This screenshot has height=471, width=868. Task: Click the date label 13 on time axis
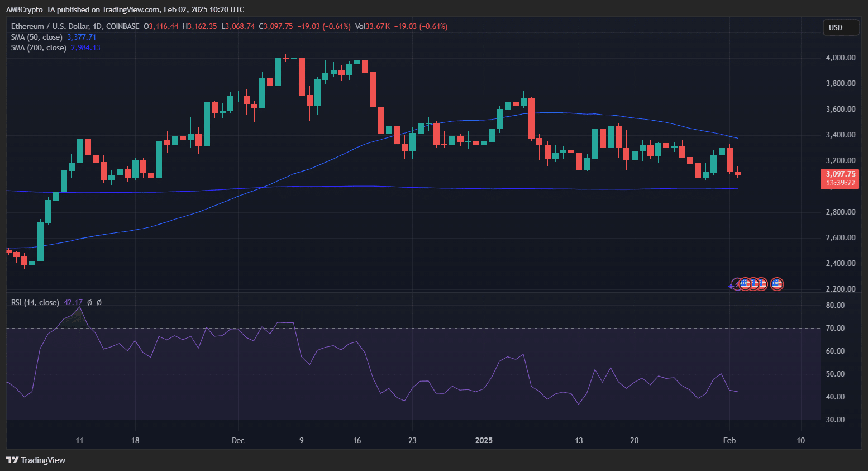(x=579, y=440)
